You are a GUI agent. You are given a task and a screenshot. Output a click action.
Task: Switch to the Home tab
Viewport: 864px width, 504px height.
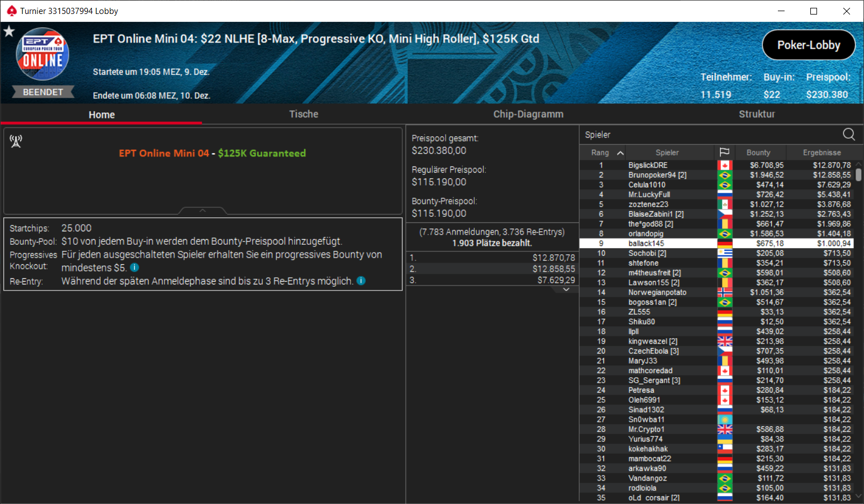click(101, 114)
